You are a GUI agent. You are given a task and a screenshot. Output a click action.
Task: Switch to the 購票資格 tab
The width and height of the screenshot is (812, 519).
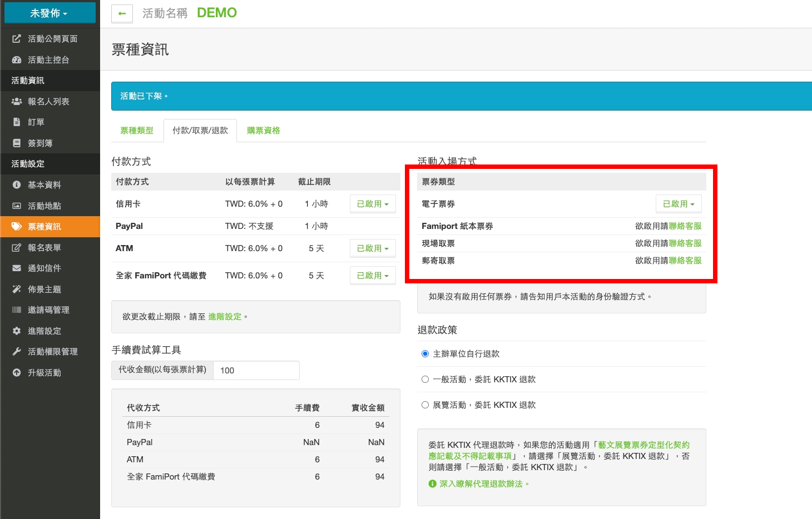(264, 131)
